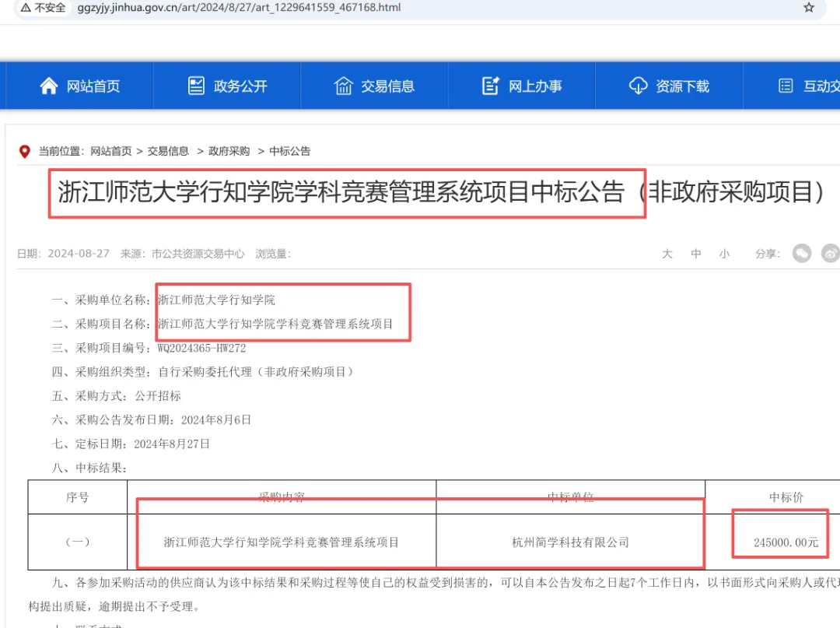This screenshot has height=628, width=840.
Task: Click the cloud download icon beside 资源下载
Action: (638, 86)
